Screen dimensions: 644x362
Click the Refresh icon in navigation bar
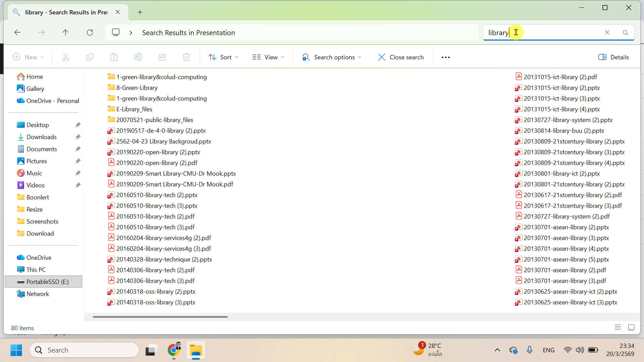tap(90, 33)
